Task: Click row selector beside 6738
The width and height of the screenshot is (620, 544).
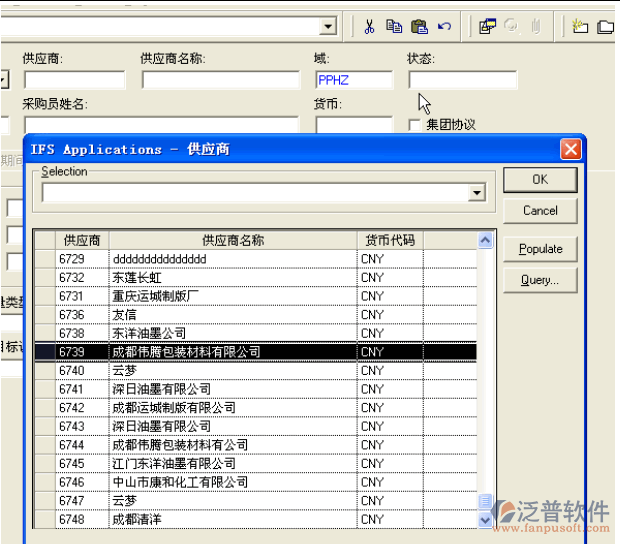Action: [x=45, y=333]
